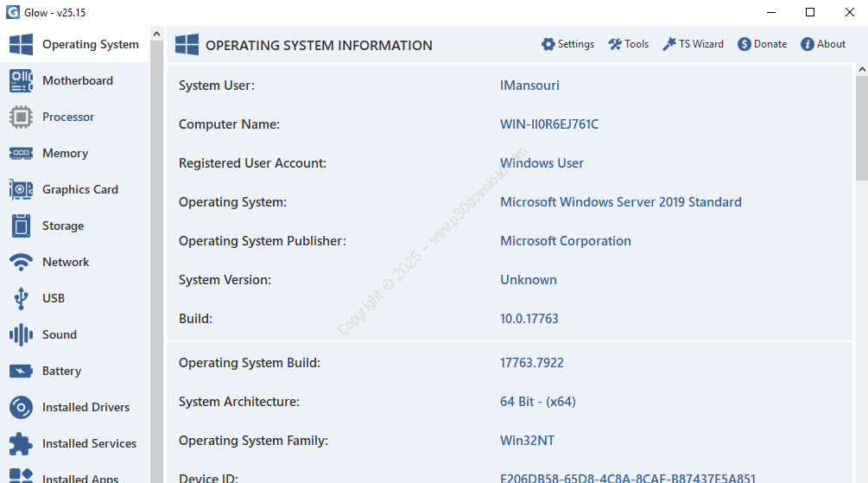The width and height of the screenshot is (868, 483).
Task: Open the About page
Action: 823,44
